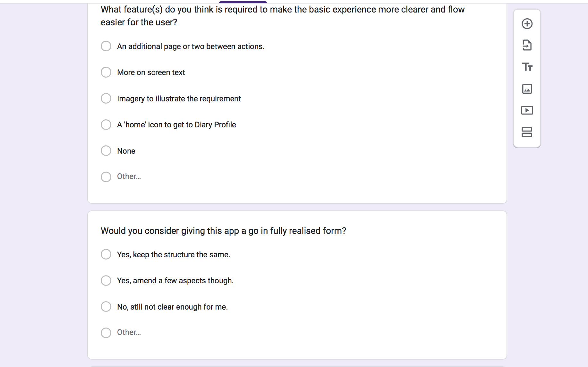
Task: Insert an image using the sidebar icon
Action: coord(527,89)
